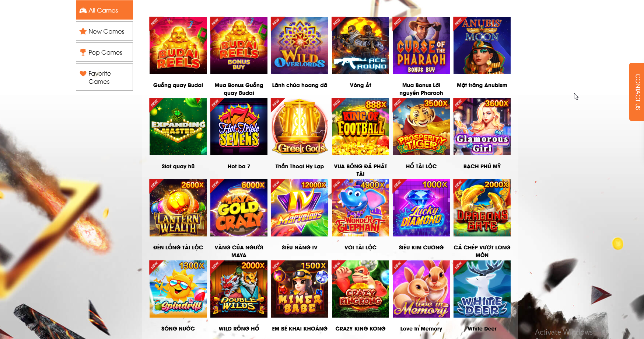
Task: Select the Lucky Diamond game icon
Action: pos(421,208)
